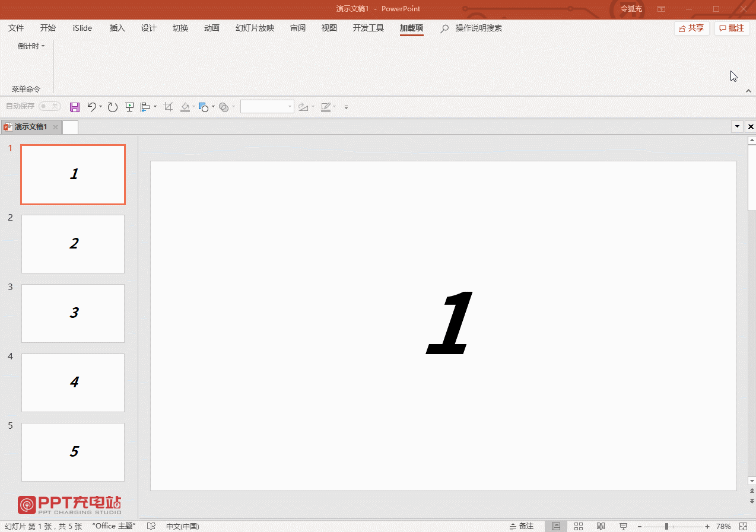This screenshot has width=756, height=532.
Task: Click the 批注 comments button
Action: point(732,28)
